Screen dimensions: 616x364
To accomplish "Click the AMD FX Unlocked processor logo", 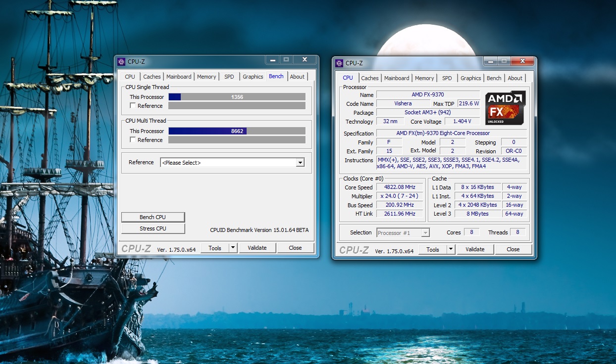I will pyautogui.click(x=505, y=108).
